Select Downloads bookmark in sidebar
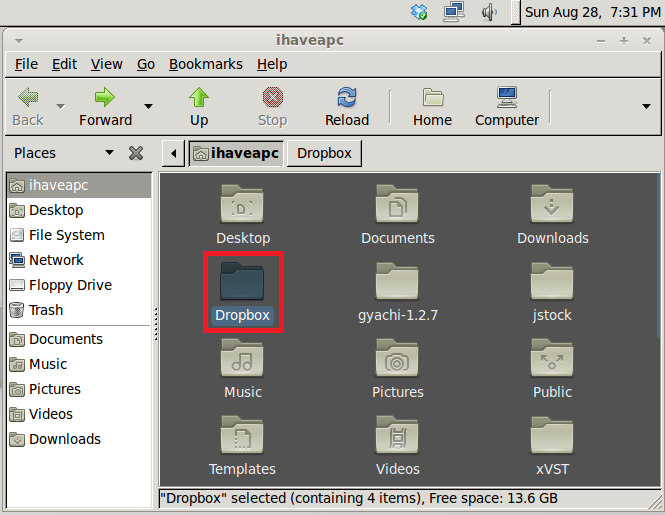This screenshot has width=665, height=515. [79, 439]
